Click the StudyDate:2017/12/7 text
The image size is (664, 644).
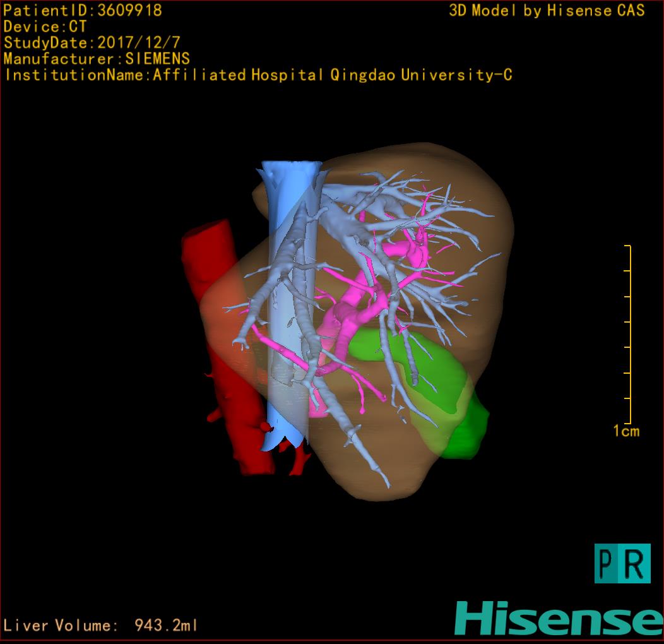(92, 43)
